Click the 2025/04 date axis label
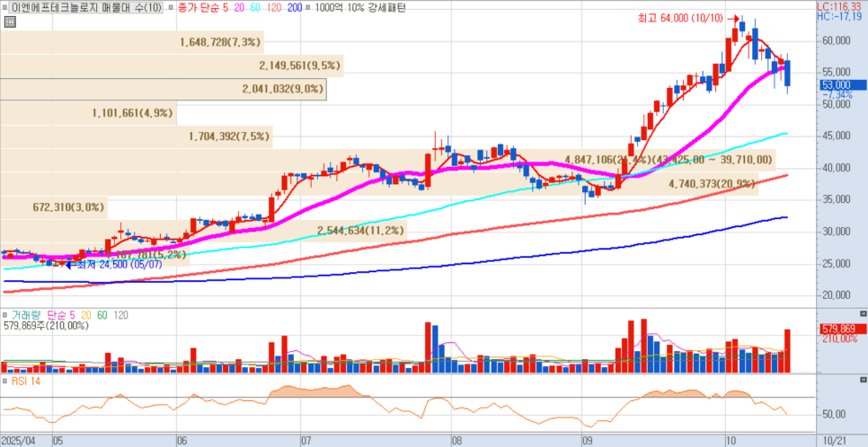 (x=18, y=441)
